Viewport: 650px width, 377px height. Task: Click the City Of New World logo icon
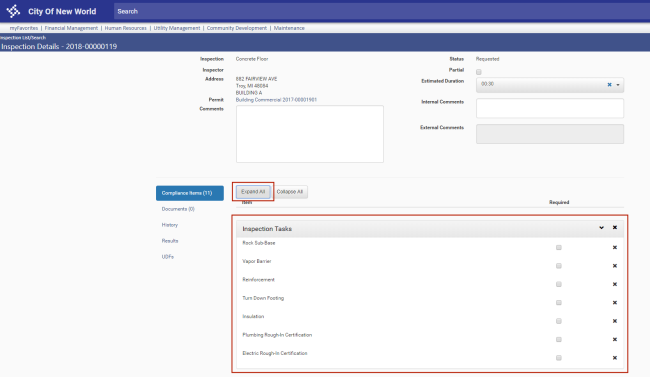(13, 11)
